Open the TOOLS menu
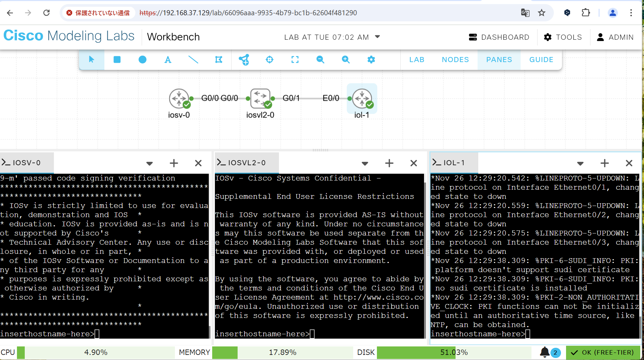Viewport: 644px width, 360px height. coord(563,37)
